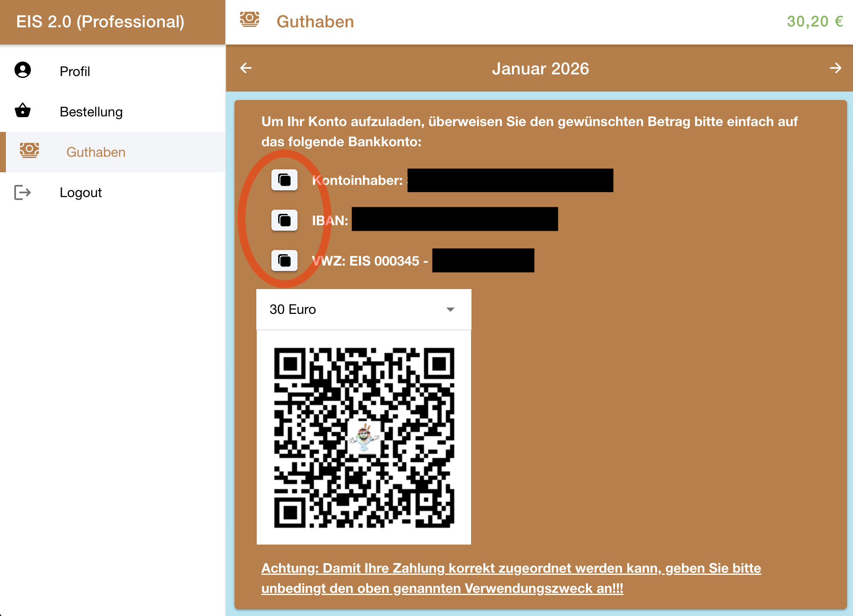853x616 pixels.
Task: Click the payment QR code image
Action: point(364,437)
